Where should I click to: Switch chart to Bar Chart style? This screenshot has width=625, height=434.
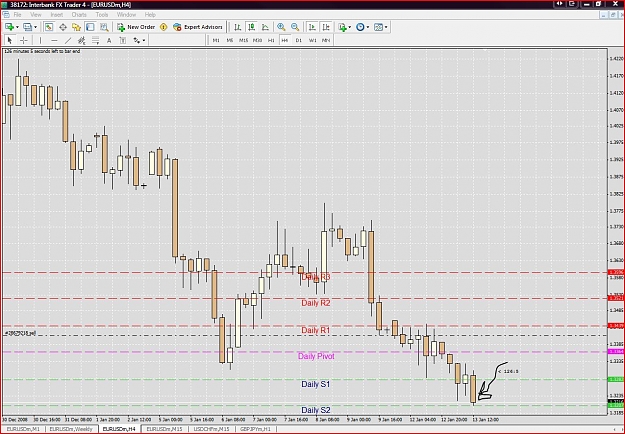point(238,27)
